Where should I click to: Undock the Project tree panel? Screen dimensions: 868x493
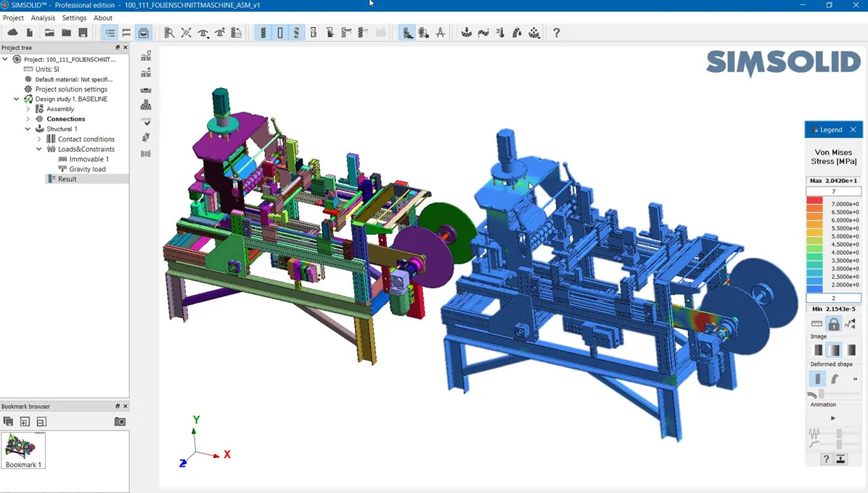point(118,48)
